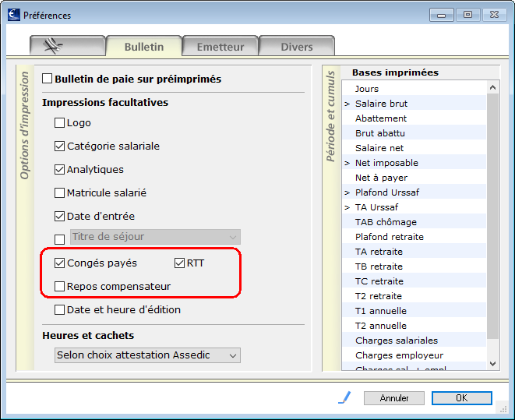Viewport: 515px width, 420px height.
Task: Select the Charges employeur row
Action: [414, 355]
